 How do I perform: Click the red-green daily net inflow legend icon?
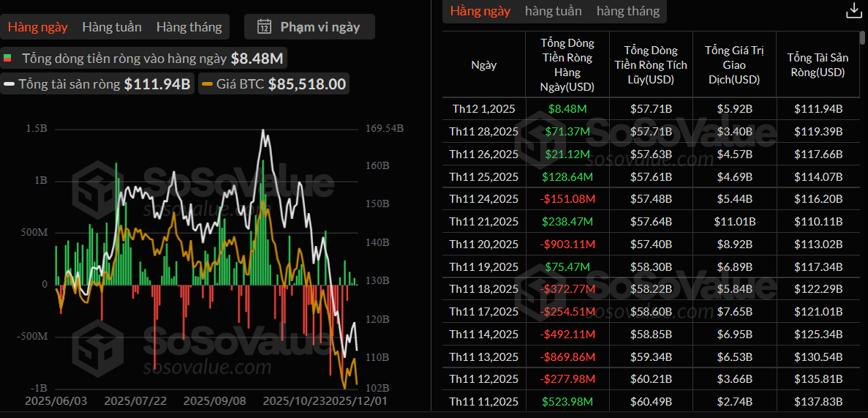point(7,59)
